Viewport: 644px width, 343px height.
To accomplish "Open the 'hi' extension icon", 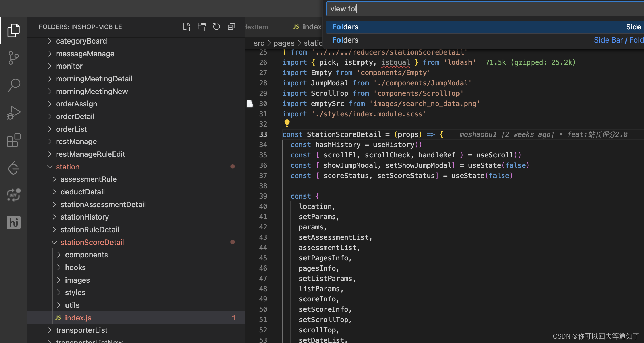I will click(x=13, y=223).
